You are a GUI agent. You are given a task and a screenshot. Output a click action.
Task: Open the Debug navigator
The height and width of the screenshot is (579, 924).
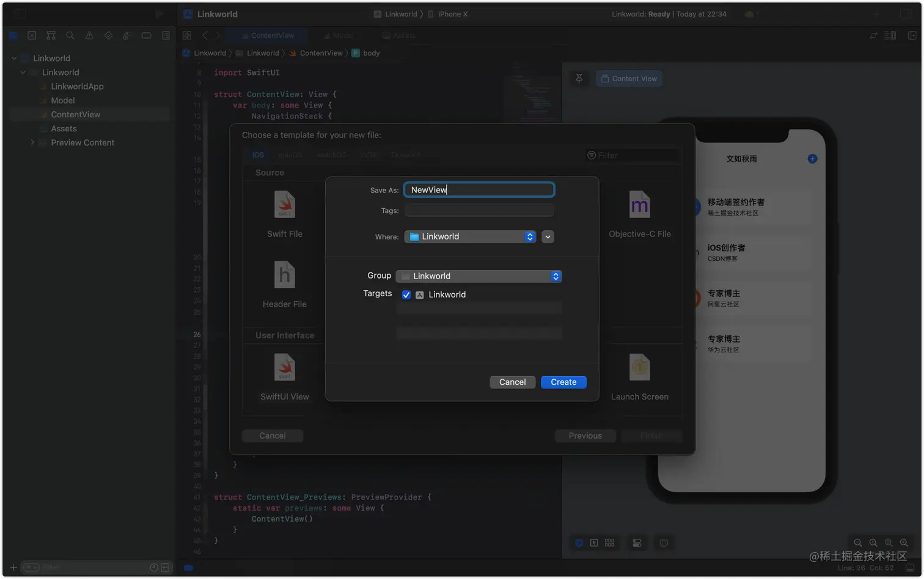coord(127,35)
